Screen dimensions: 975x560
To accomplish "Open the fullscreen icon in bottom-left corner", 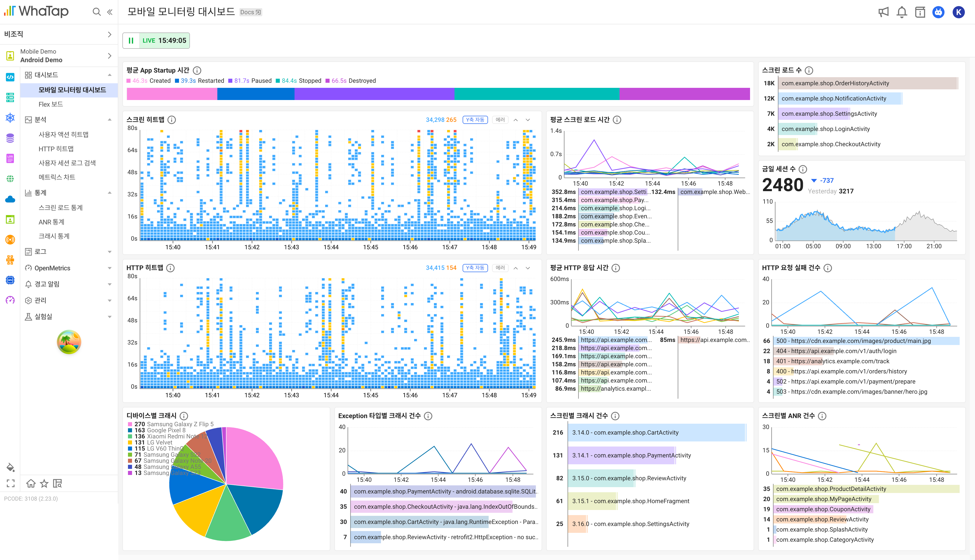I will tap(10, 483).
